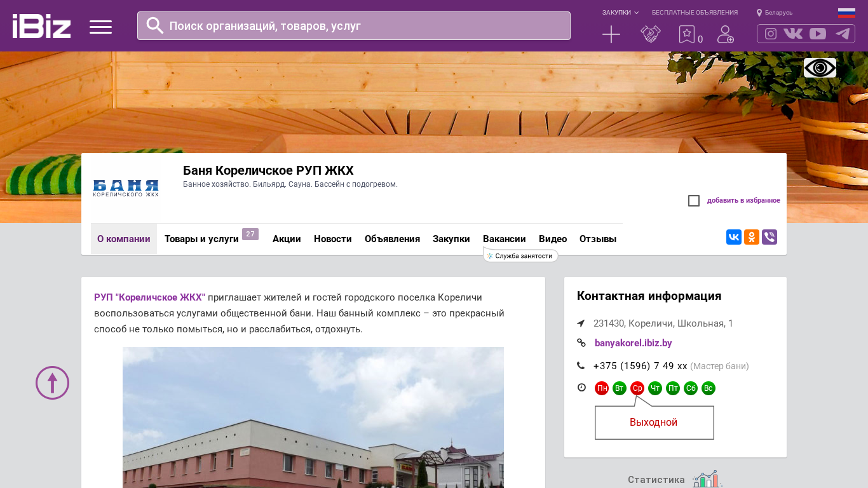
Task: Switch to the «Акции» tab
Action: 287,239
